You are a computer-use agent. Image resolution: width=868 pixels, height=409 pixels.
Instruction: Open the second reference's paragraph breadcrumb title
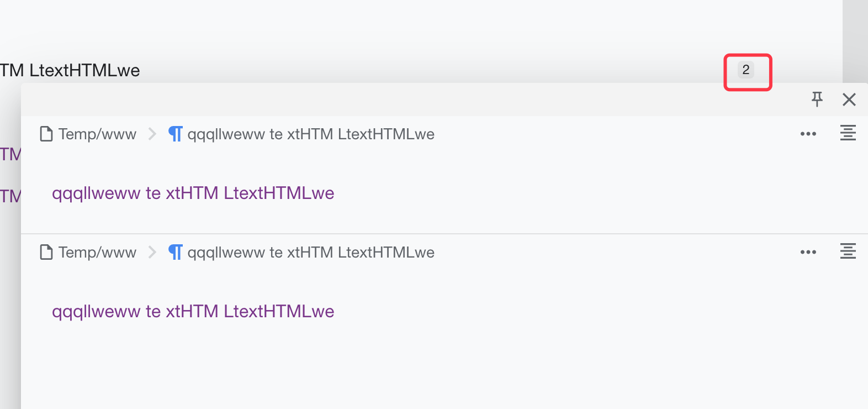311,253
